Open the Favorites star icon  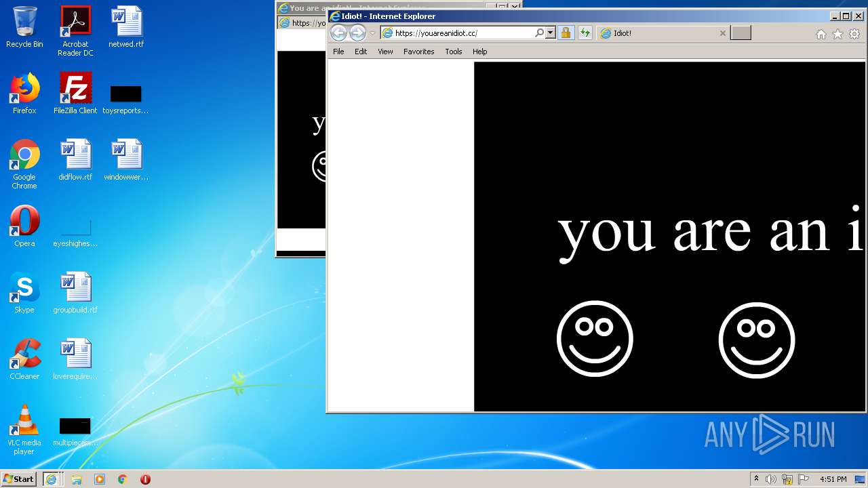pos(837,34)
